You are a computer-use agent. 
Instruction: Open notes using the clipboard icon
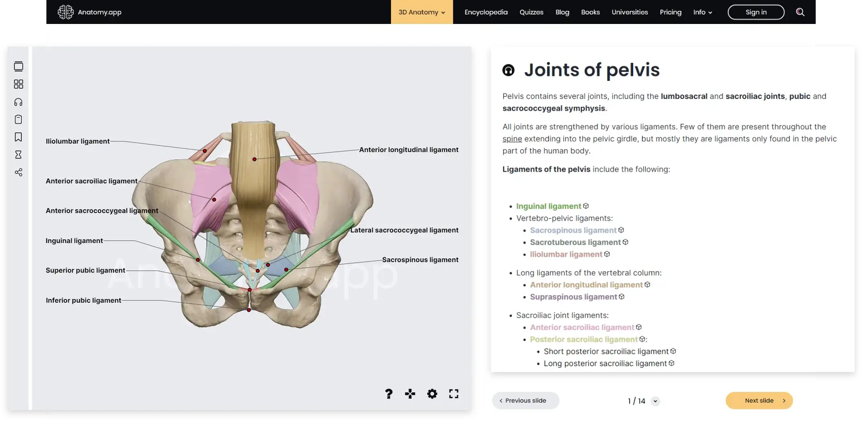point(19,119)
